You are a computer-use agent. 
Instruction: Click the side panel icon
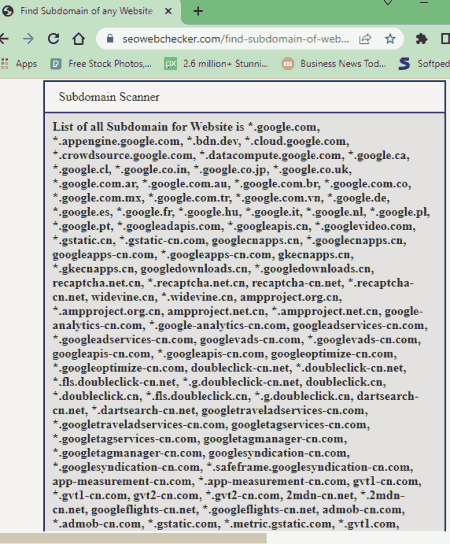[x=445, y=39]
